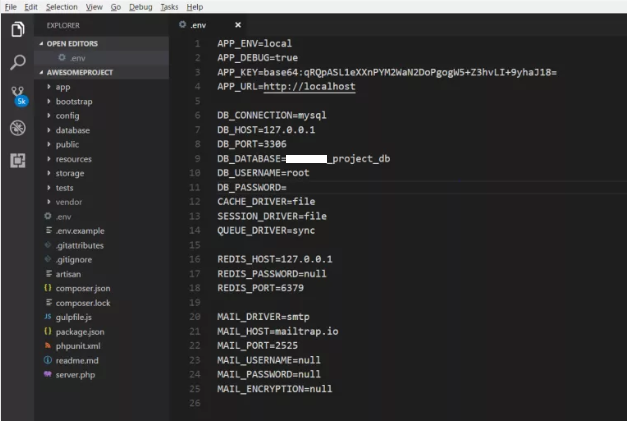This screenshot has height=421, width=627.
Task: Open the Search view in activity bar
Action: (x=18, y=62)
